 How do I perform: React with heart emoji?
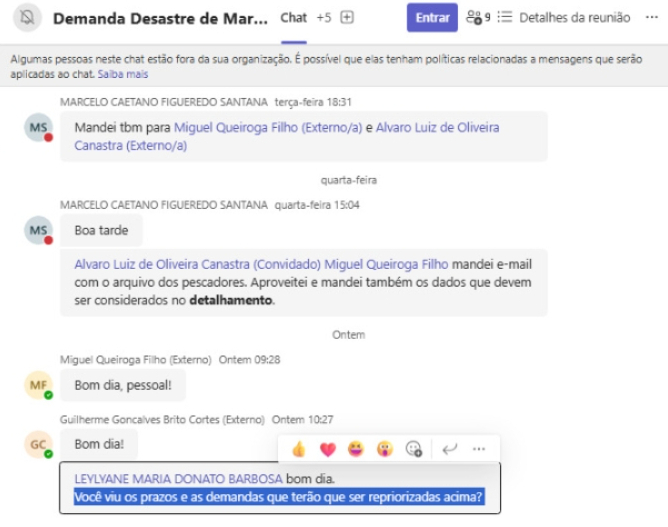(328, 449)
